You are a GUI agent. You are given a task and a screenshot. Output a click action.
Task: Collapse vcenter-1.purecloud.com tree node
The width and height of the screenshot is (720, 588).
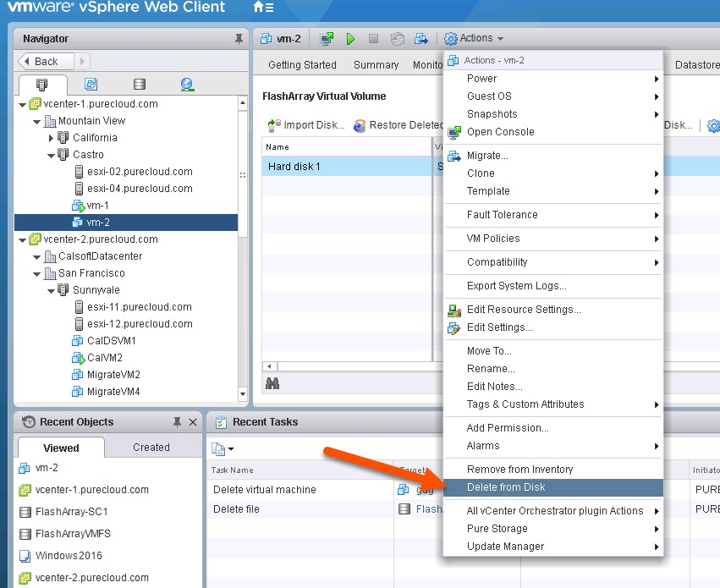22,105
